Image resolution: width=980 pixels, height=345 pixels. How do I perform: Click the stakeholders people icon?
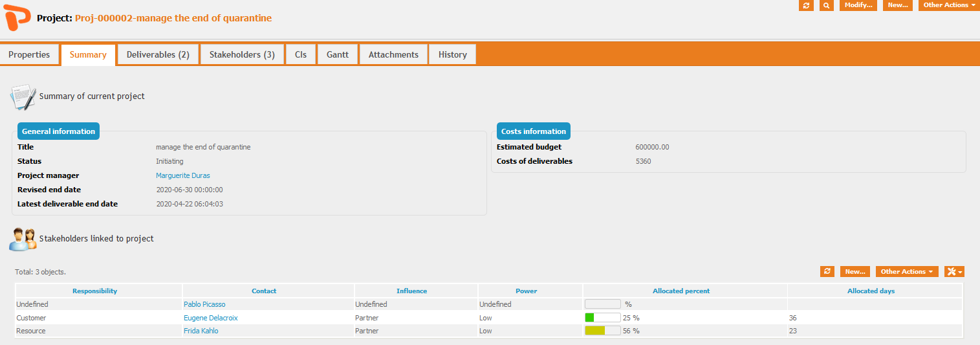click(x=23, y=239)
